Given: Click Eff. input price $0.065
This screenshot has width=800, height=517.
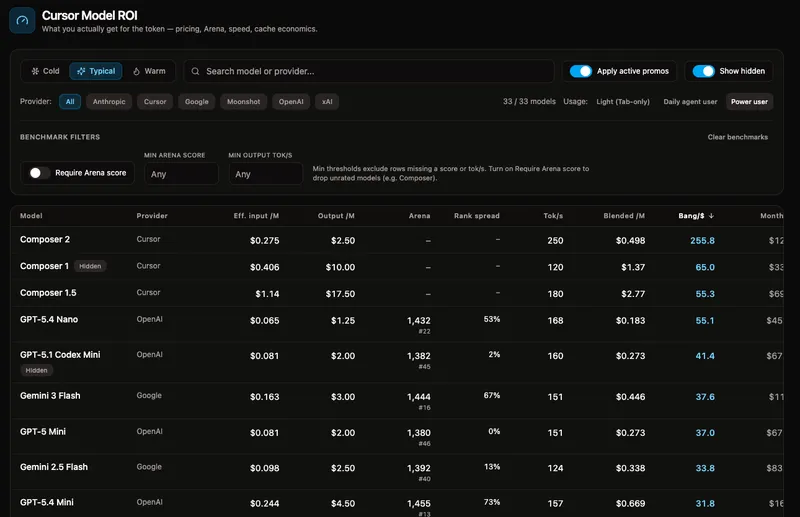Looking at the screenshot, I should click(x=264, y=321).
